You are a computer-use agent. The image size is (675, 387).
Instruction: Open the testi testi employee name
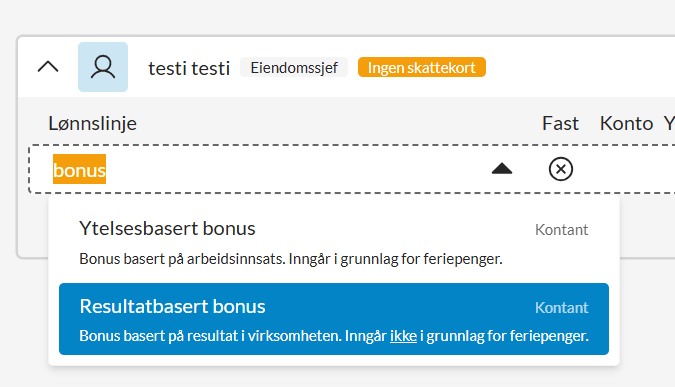click(x=189, y=68)
